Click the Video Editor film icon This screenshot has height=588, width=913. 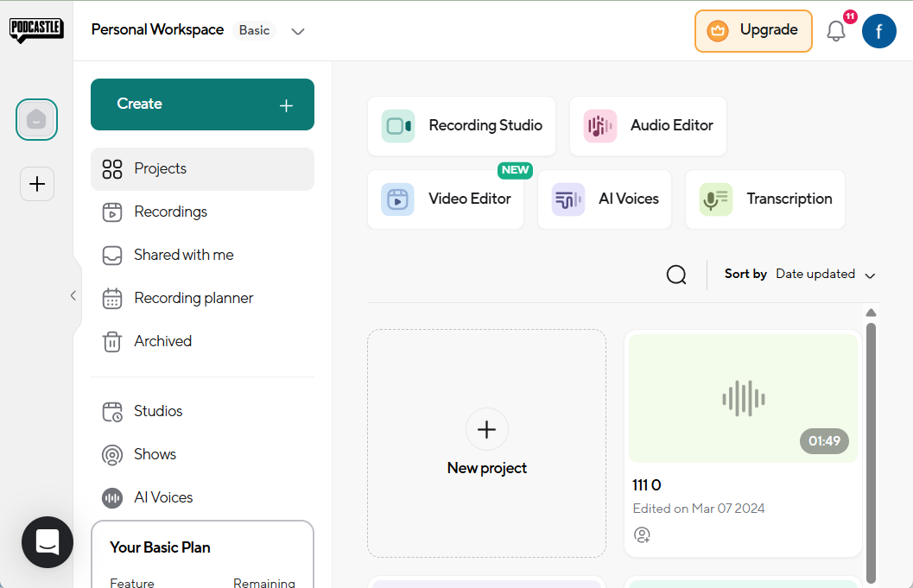[397, 199]
